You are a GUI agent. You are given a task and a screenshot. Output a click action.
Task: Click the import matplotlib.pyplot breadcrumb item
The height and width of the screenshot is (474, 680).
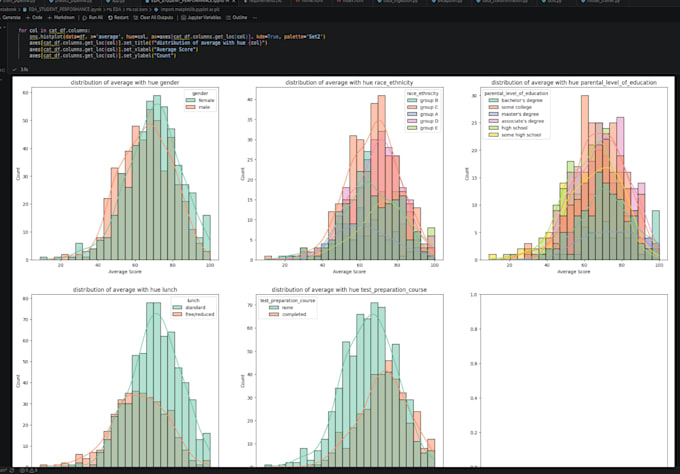click(x=187, y=9)
